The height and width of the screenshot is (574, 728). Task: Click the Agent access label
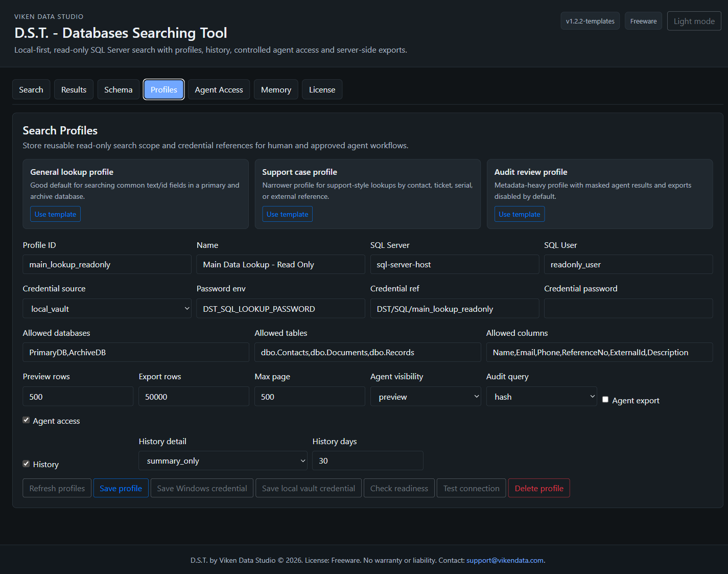[56, 421]
